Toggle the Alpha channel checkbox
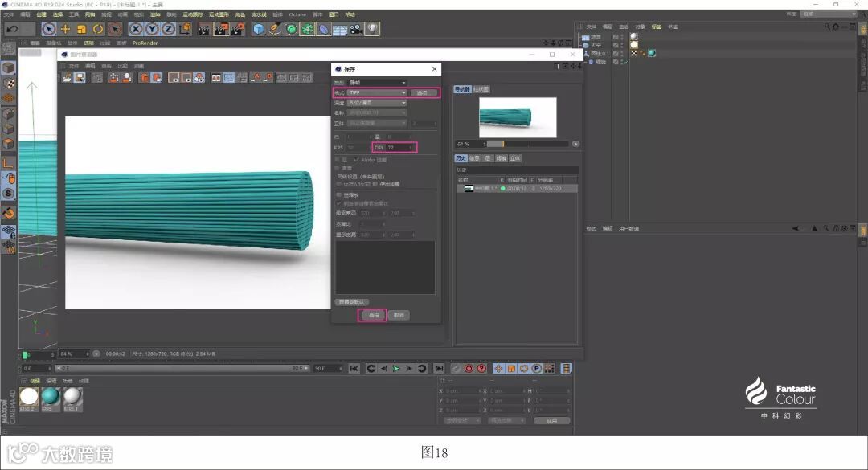Screen dimensions: 868x470 click(356, 160)
